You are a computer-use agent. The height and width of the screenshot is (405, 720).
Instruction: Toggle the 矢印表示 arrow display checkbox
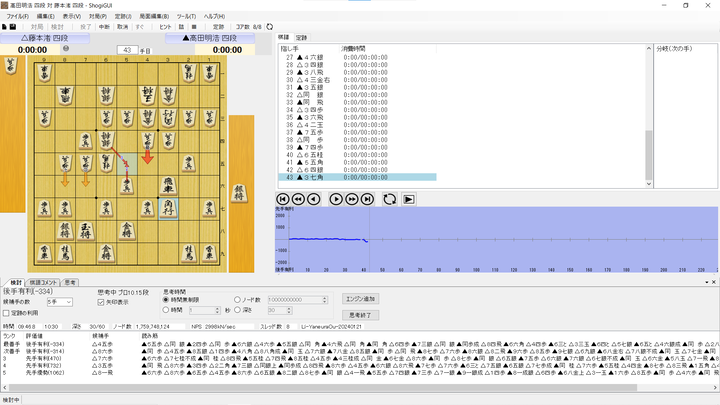101,302
